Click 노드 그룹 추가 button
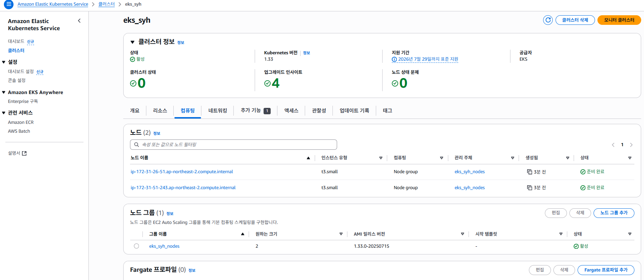 [614, 213]
